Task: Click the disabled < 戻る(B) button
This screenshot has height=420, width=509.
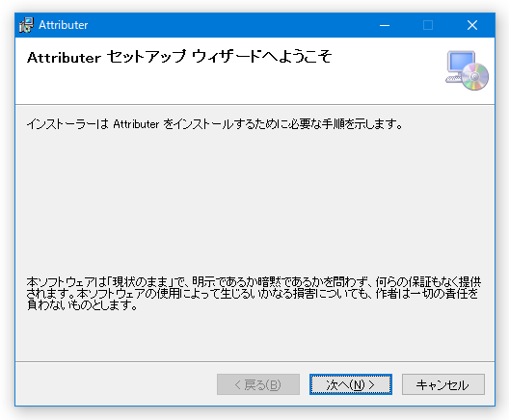Action: [x=258, y=384]
